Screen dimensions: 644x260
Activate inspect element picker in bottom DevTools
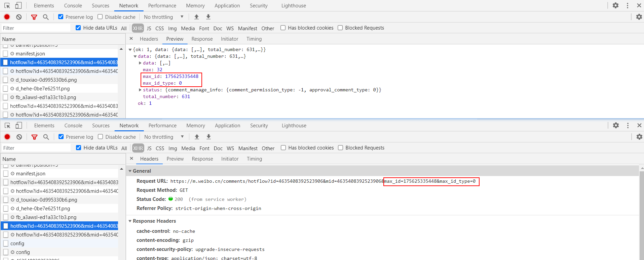pos(7,125)
